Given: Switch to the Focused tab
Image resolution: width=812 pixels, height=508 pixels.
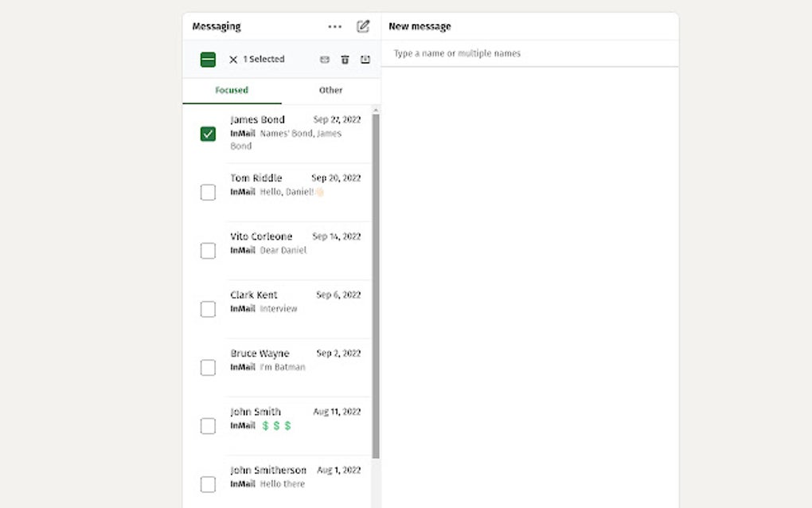Looking at the screenshot, I should (x=232, y=91).
